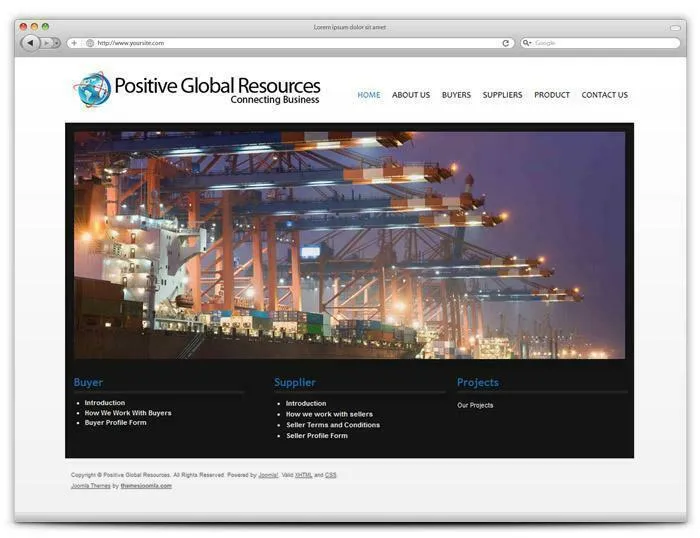Open the CONTACT US menu item
700x538 pixels.
[604, 95]
